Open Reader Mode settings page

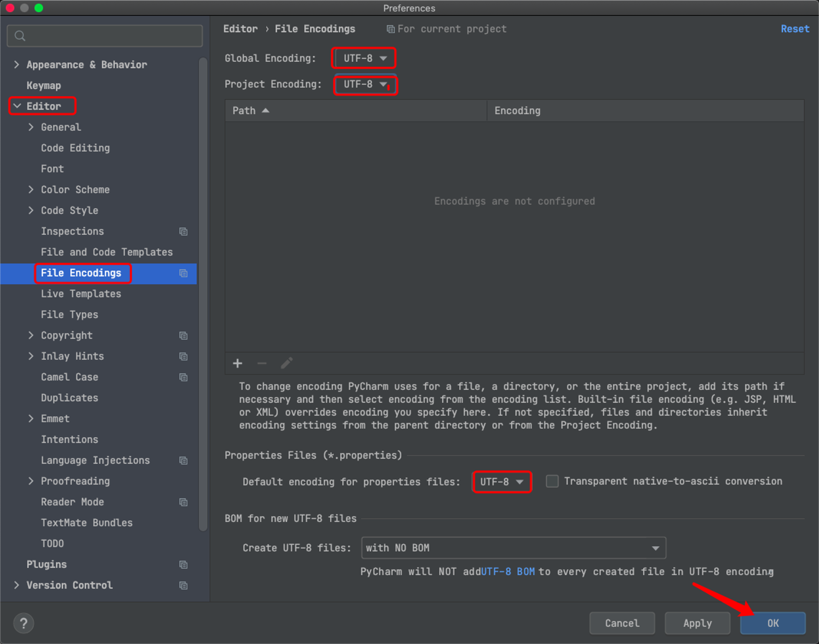click(72, 502)
